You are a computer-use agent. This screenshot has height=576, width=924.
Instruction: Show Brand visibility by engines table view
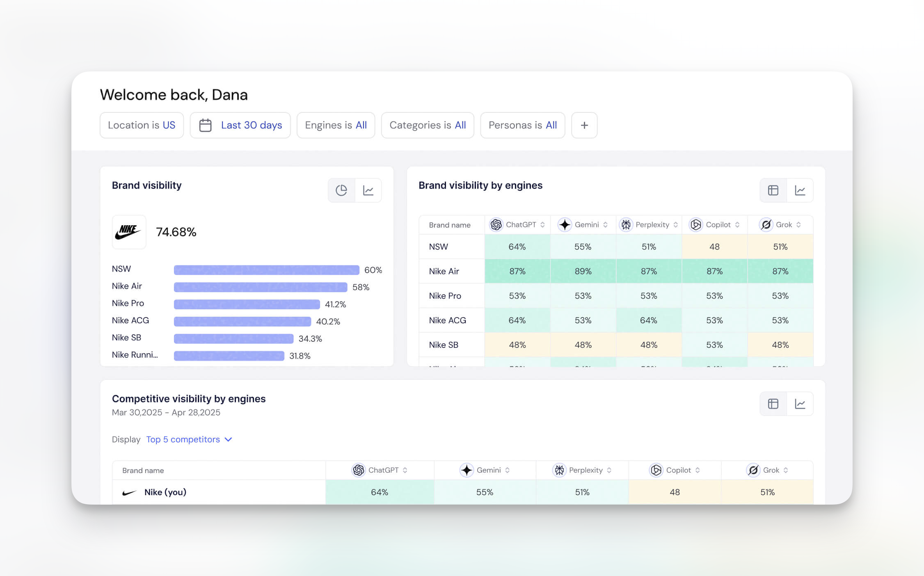tap(773, 190)
